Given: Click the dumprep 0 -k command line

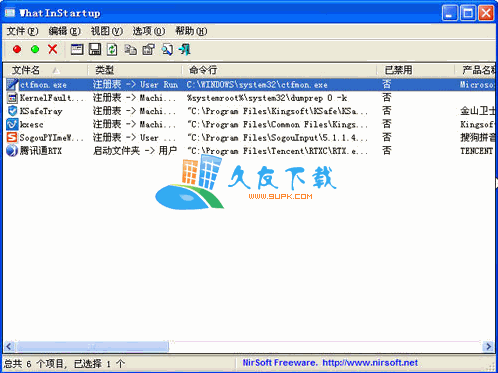Looking at the screenshot, I should 267,98.
